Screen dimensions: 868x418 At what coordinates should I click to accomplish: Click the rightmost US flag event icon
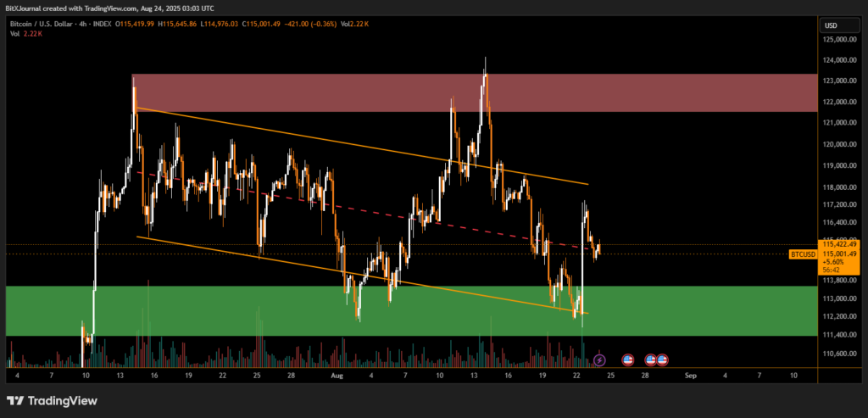click(662, 359)
